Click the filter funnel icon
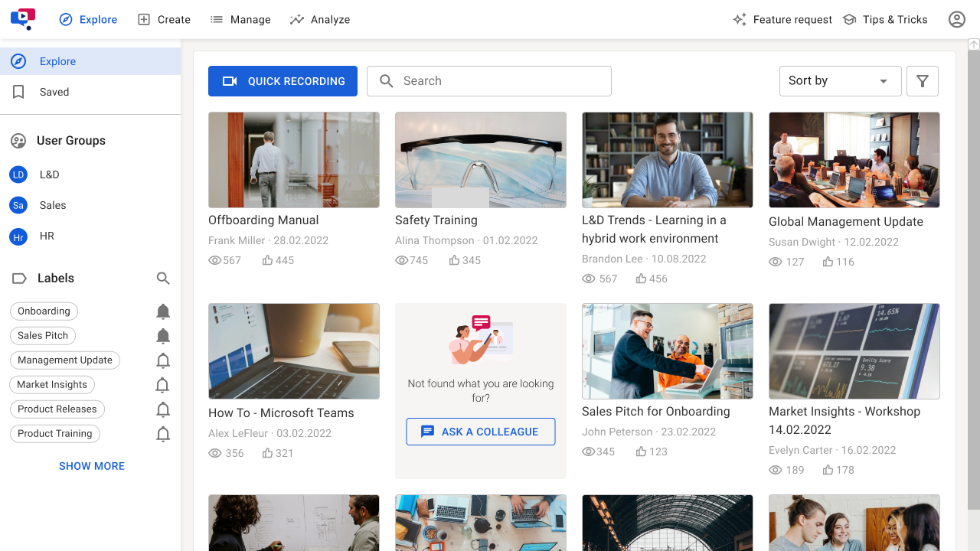Viewport: 980px width, 551px height. (922, 81)
